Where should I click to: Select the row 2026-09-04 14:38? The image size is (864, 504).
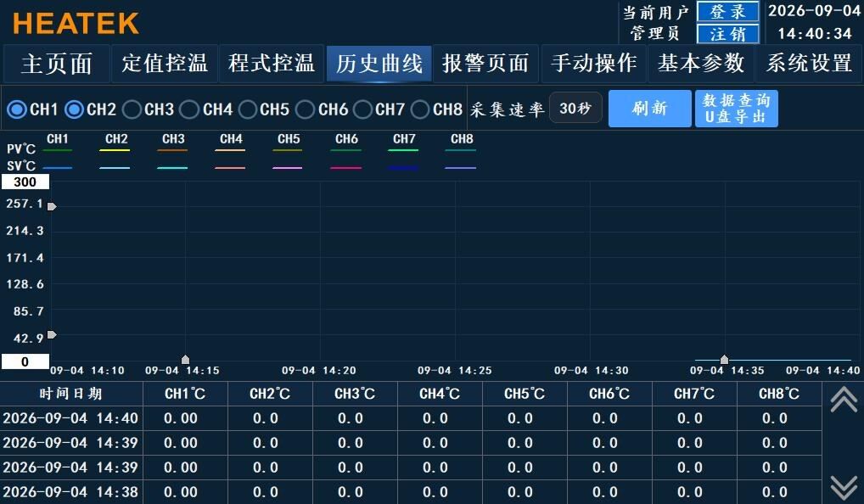tap(411, 492)
